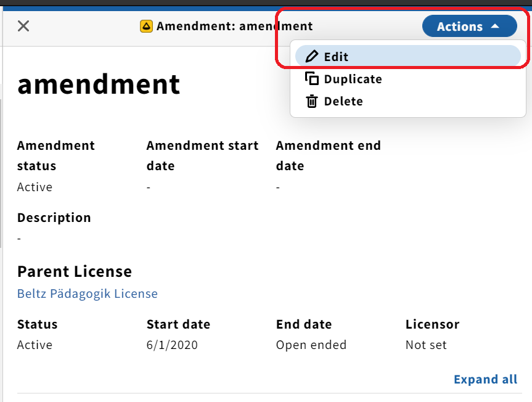
Task: Collapse the menu using the Actions caret arrow
Action: [x=495, y=26]
